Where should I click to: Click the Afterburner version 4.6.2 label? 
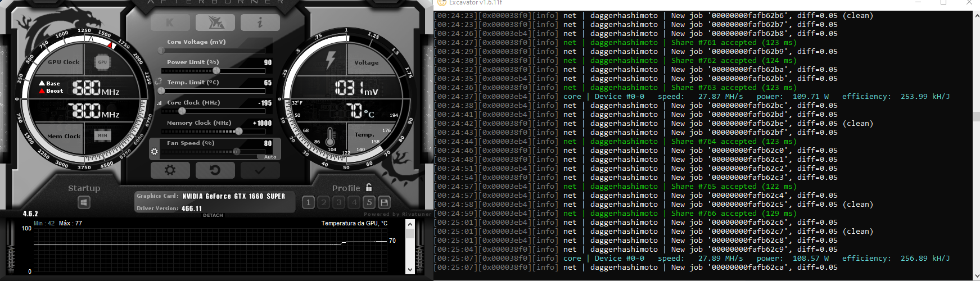tap(30, 214)
